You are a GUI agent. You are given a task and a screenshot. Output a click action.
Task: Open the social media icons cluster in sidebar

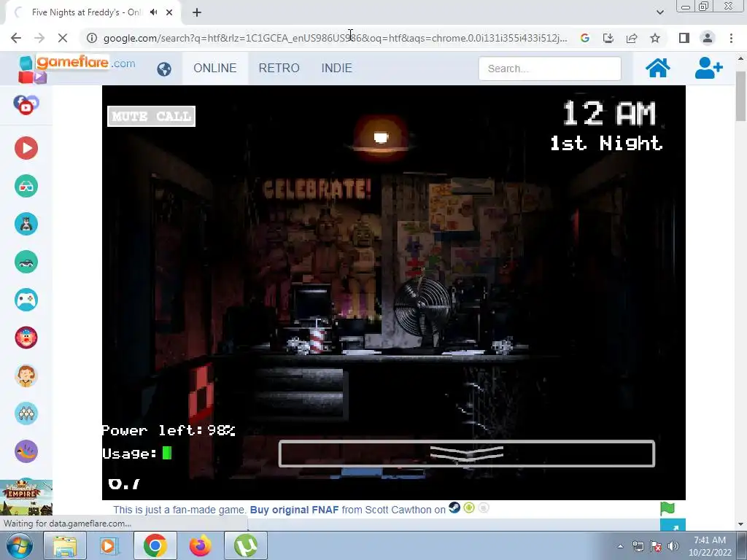[26, 105]
